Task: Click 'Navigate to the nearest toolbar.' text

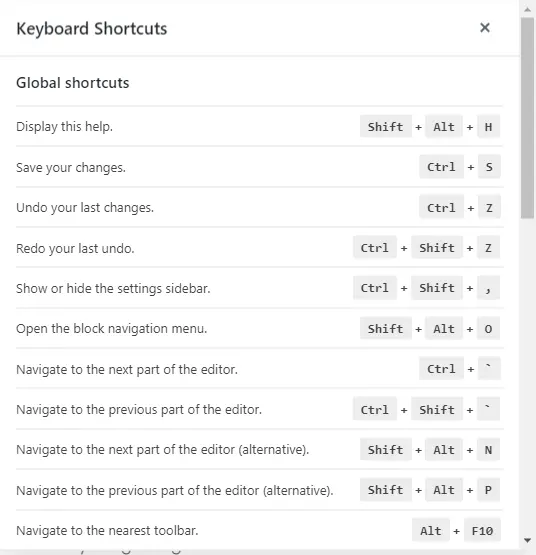Action: pos(107,531)
